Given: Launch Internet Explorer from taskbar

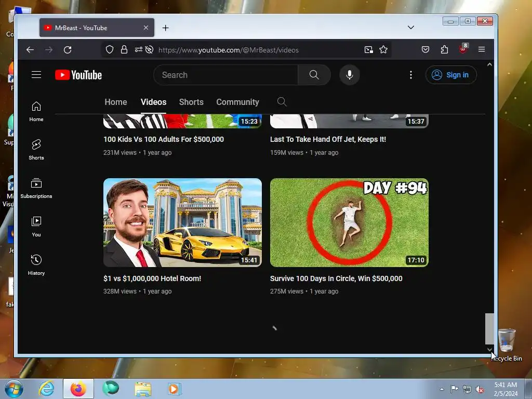Looking at the screenshot, I should pos(46,389).
